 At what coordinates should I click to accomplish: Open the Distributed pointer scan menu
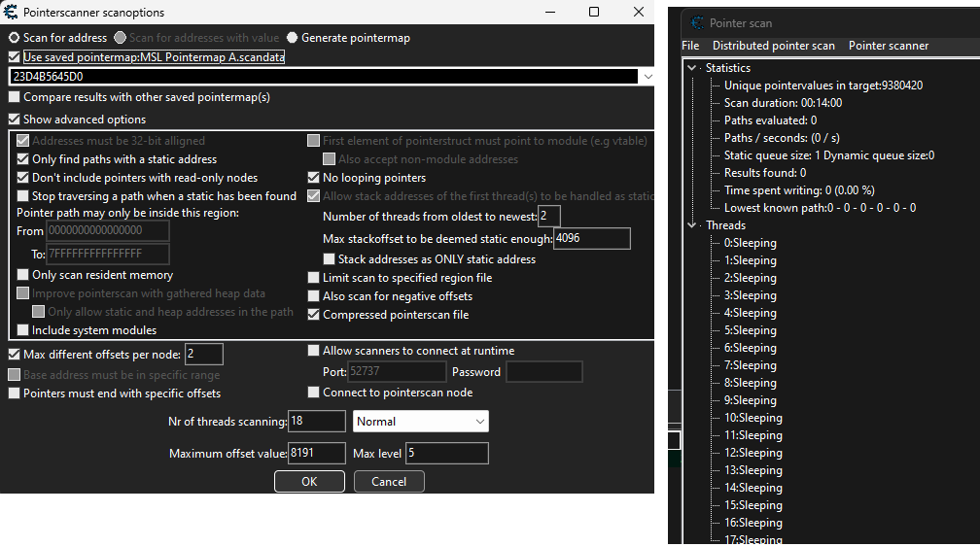[x=773, y=46]
